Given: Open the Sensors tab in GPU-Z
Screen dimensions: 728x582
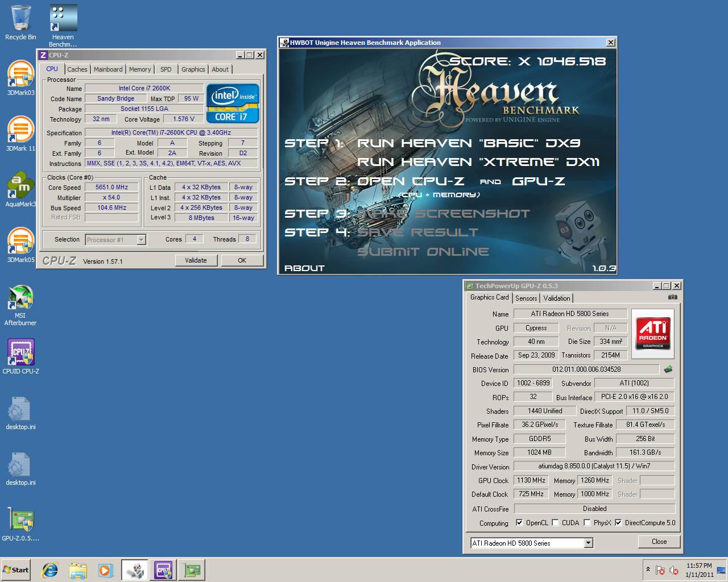Looking at the screenshot, I should coord(526,298).
